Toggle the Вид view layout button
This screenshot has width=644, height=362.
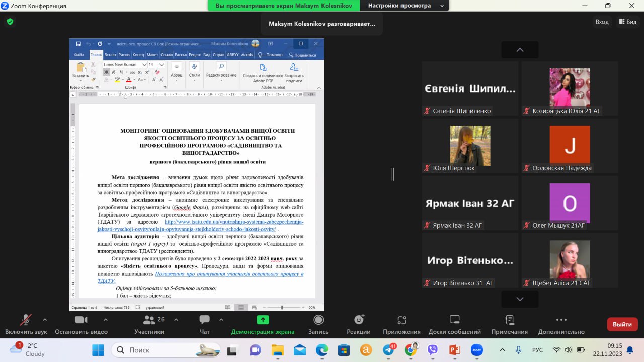coord(627,22)
